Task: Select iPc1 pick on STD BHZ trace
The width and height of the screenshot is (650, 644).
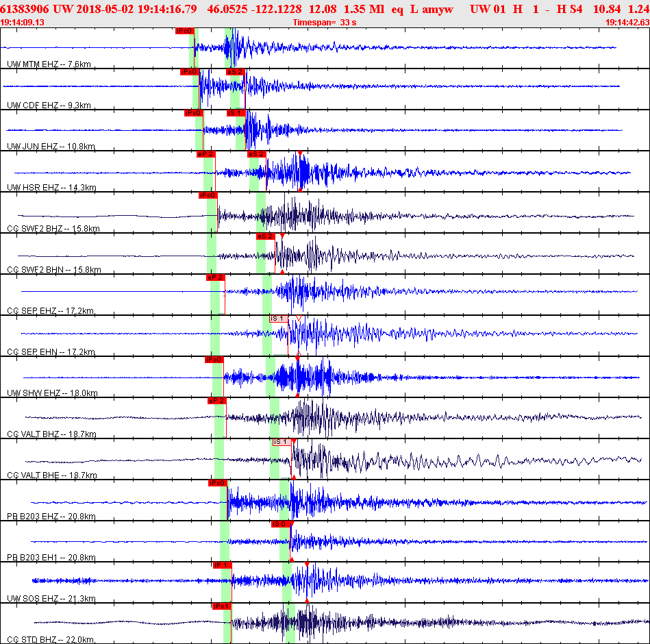Action: 221,606
